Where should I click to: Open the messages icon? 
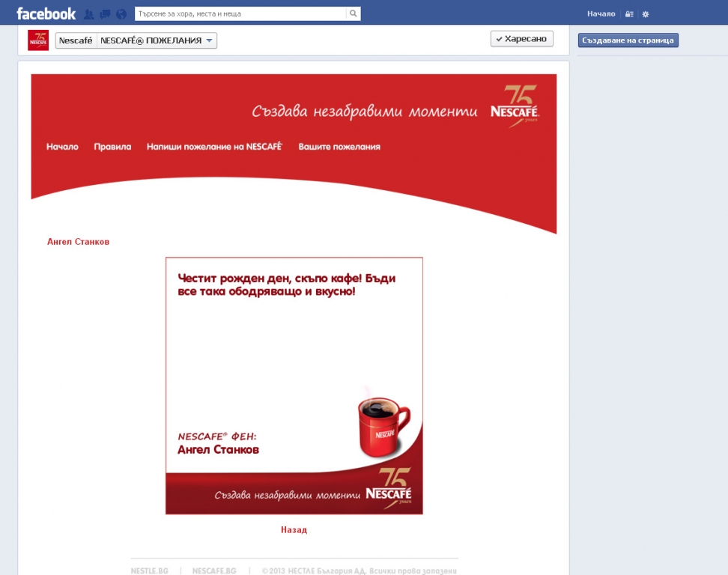[105, 14]
